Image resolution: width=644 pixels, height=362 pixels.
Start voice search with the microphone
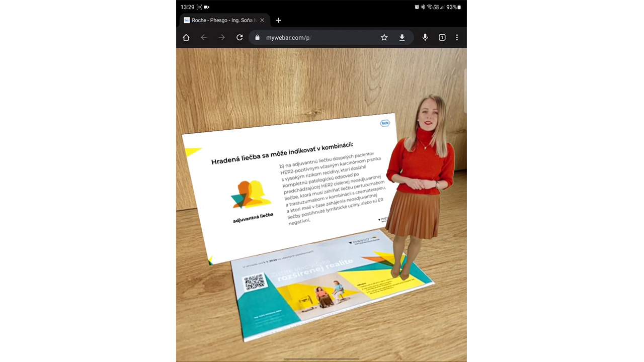coord(425,38)
